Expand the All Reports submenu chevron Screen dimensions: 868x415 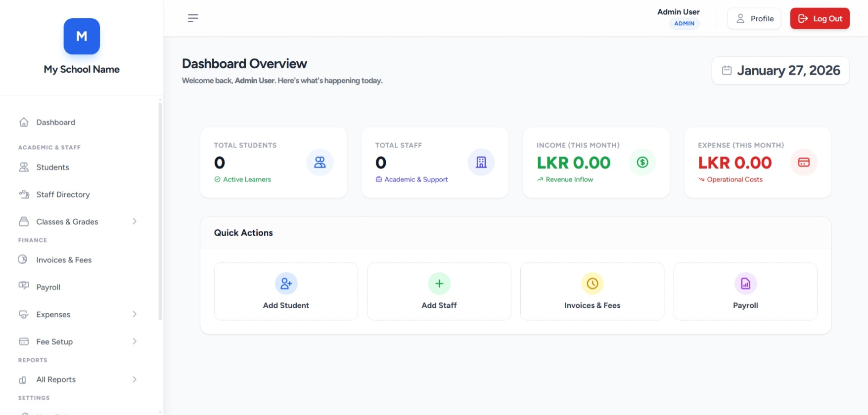point(135,379)
